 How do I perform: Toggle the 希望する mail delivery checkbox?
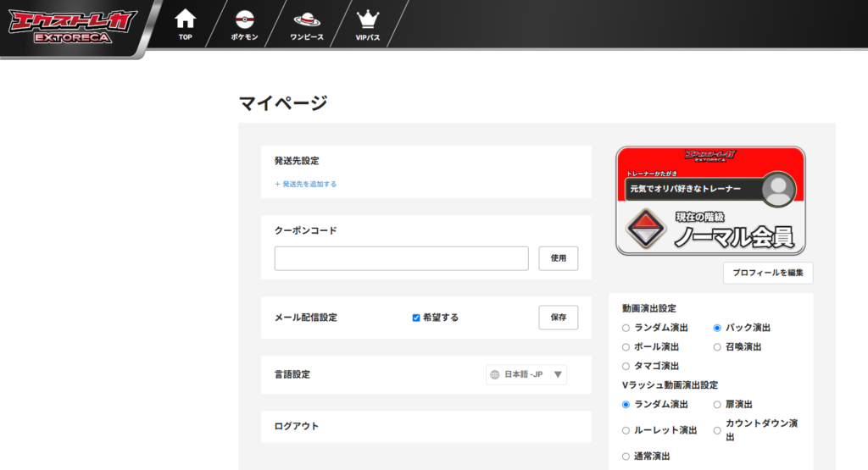[x=416, y=318]
